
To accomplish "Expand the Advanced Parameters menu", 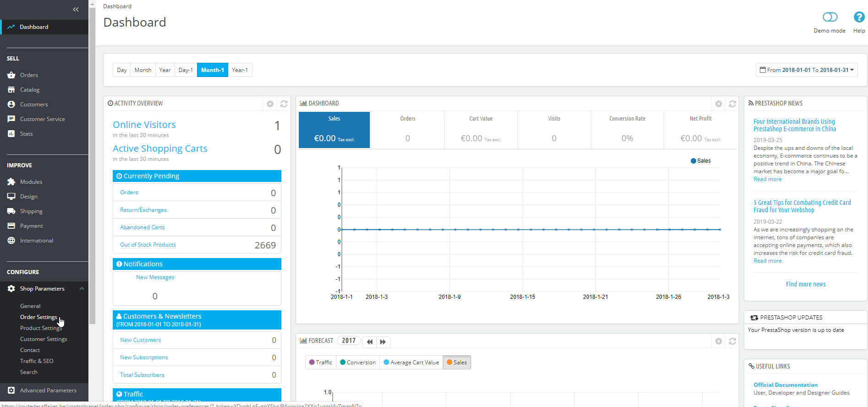I will (x=48, y=390).
